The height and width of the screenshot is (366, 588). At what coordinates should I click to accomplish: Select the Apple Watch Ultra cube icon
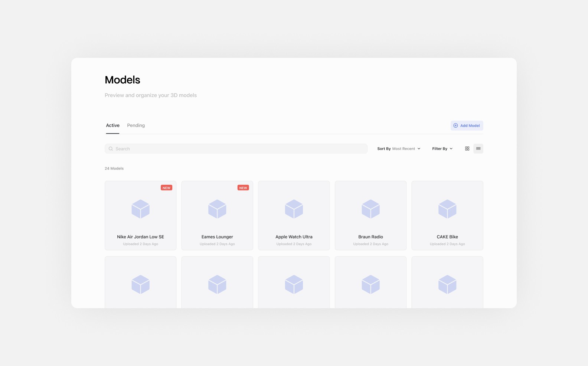tap(294, 209)
